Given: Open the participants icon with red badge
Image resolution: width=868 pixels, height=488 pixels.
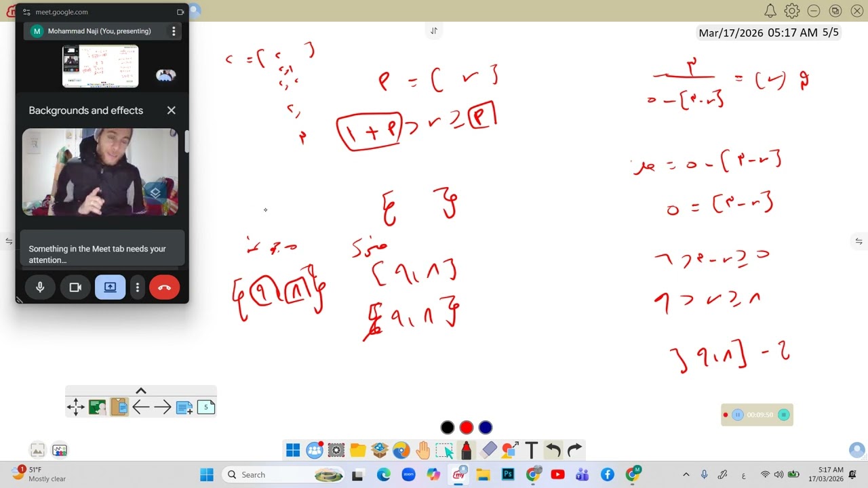Looking at the screenshot, I should tap(315, 450).
